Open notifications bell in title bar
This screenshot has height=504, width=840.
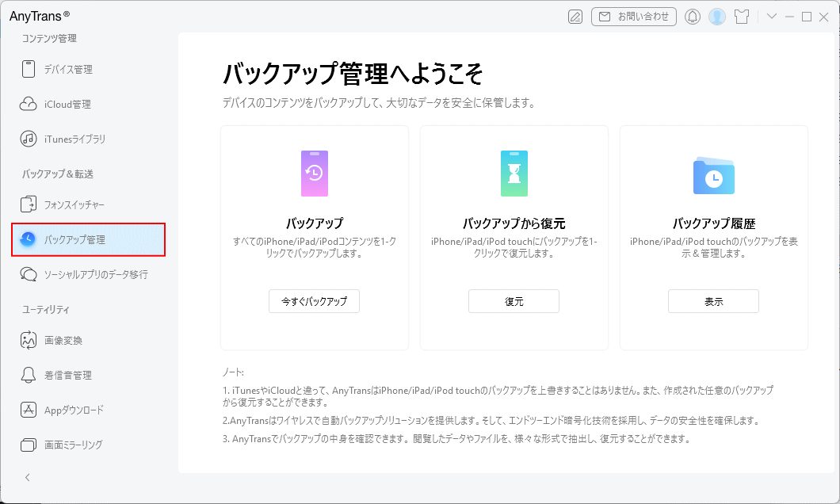click(693, 17)
